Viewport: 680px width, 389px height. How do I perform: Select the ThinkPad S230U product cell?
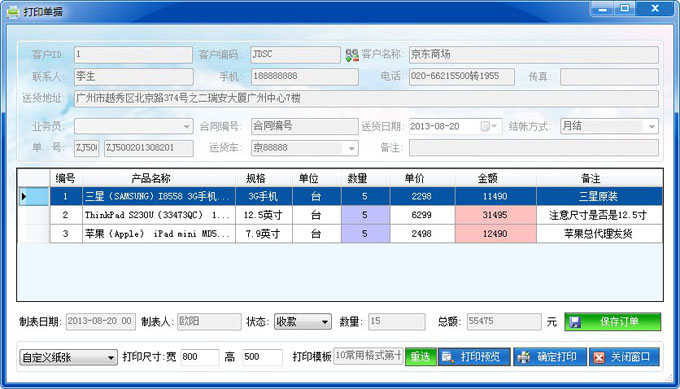click(159, 215)
